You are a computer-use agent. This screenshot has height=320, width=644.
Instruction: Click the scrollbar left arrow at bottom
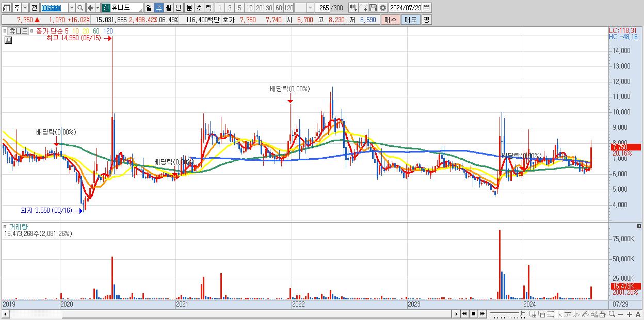(5, 314)
